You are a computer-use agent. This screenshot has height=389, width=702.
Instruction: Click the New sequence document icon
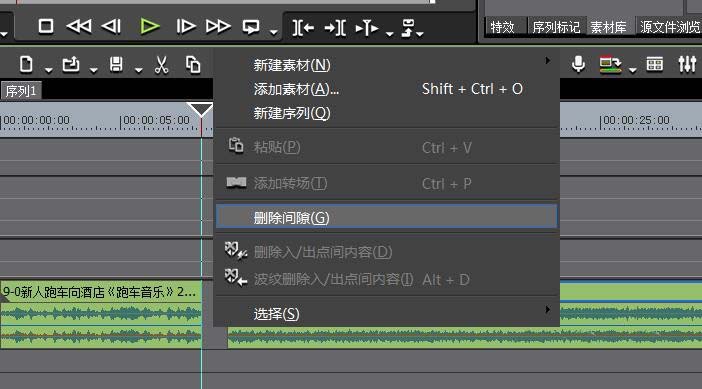pos(26,64)
